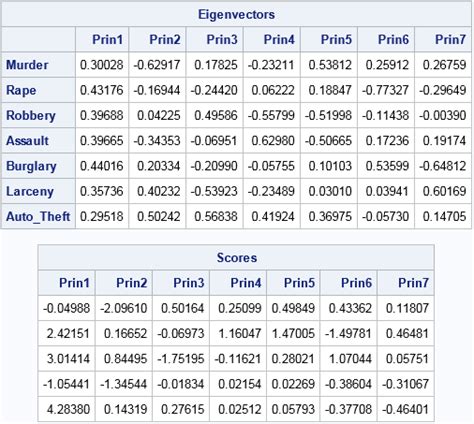Click the Scores table title
This screenshot has width=474, height=424.
coord(237,258)
